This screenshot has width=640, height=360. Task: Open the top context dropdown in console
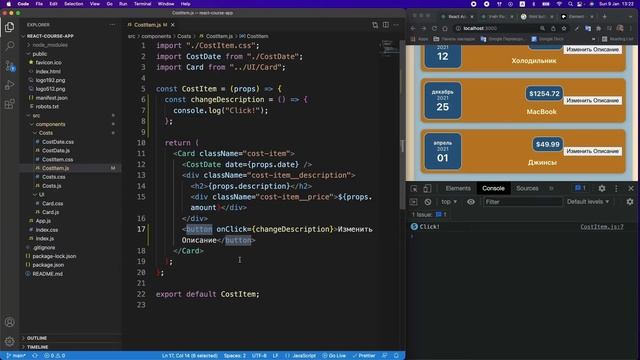click(449, 202)
